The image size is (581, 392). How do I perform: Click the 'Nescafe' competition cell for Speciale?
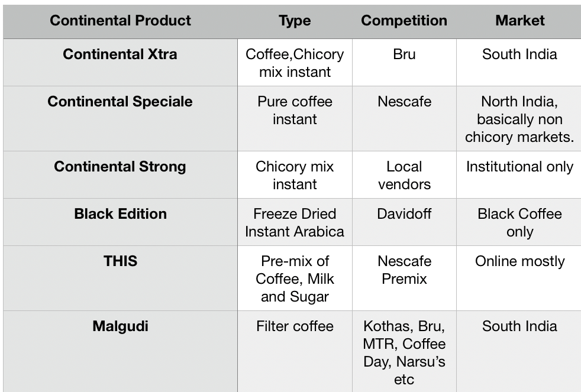click(x=404, y=102)
